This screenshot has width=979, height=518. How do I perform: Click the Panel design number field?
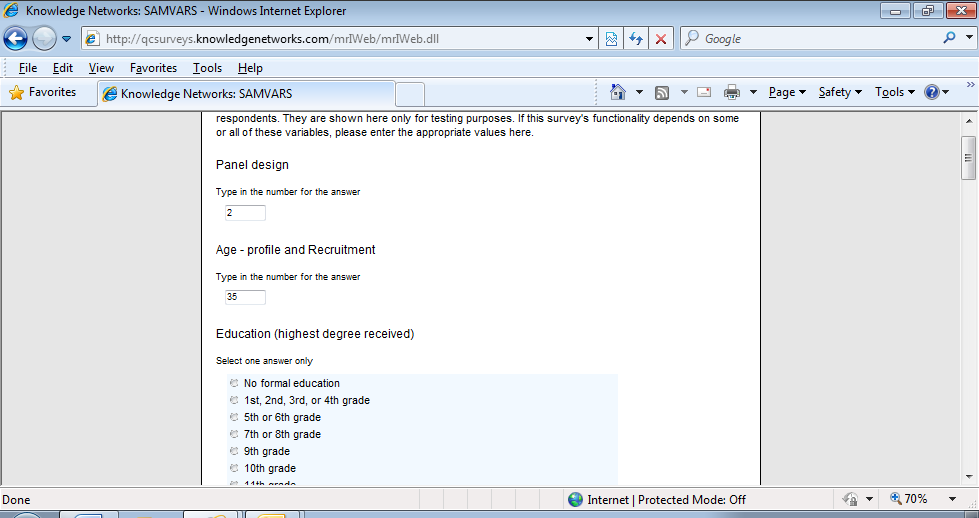(245, 213)
